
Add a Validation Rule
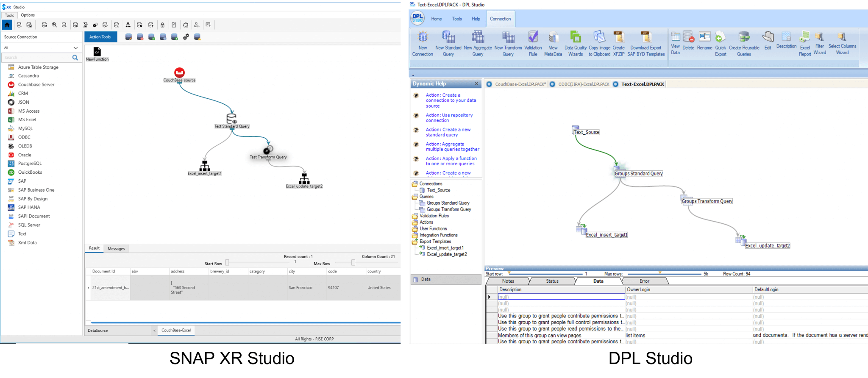(533, 44)
